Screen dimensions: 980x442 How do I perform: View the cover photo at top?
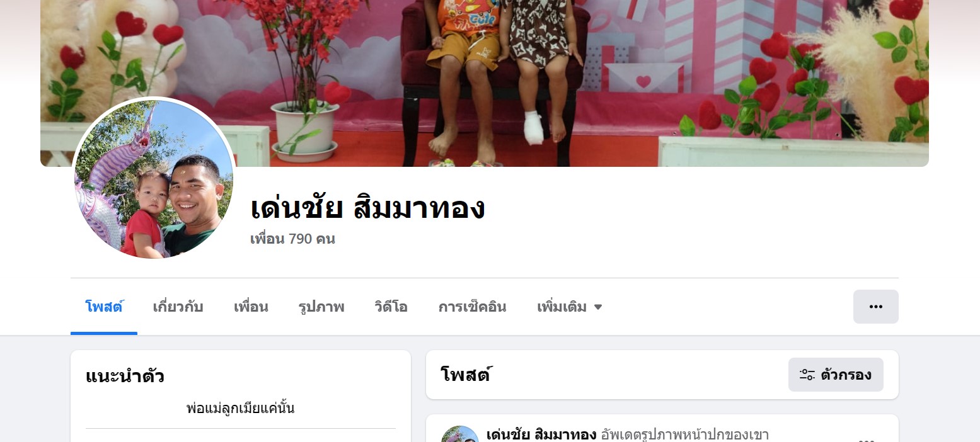coord(484,83)
